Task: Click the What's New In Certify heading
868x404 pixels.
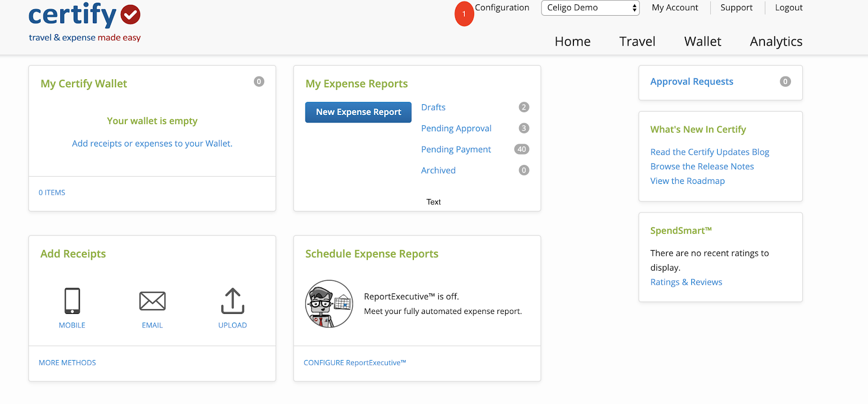Action: (x=698, y=130)
